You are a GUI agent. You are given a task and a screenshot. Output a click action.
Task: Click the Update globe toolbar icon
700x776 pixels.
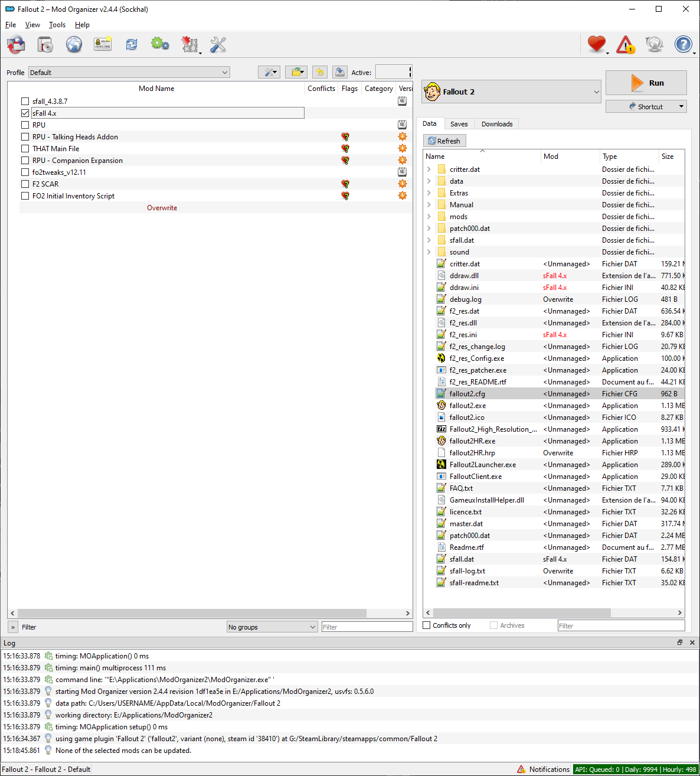tap(654, 44)
